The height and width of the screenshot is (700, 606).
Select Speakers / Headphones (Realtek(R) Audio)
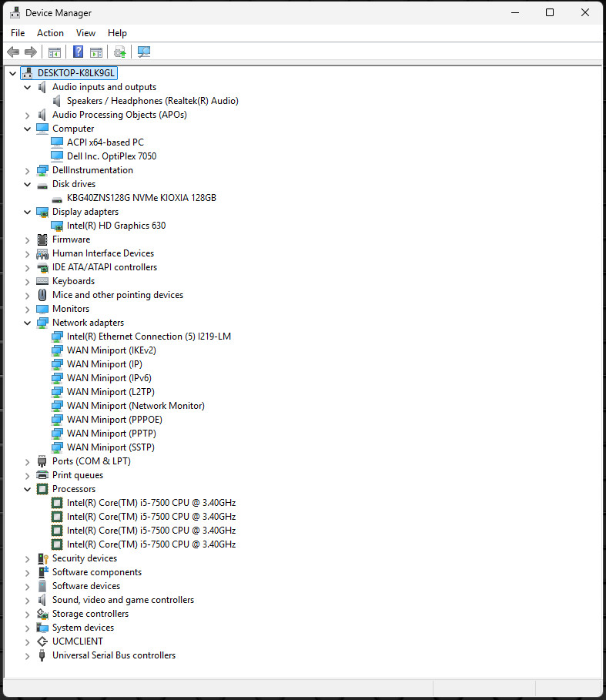point(152,101)
